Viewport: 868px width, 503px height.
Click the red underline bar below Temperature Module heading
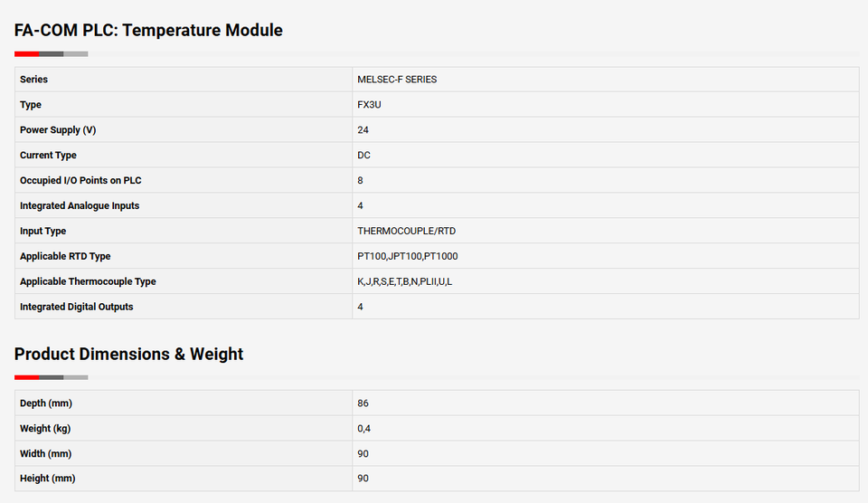pyautogui.click(x=27, y=54)
